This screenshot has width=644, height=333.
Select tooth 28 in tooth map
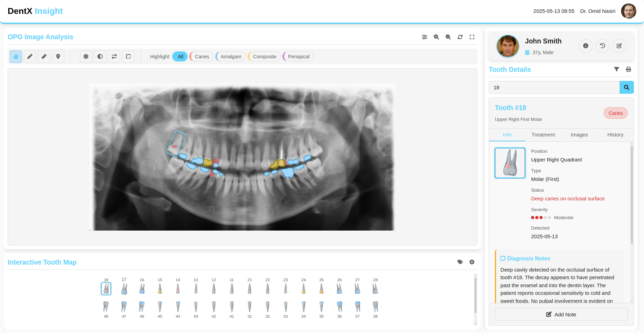tap(375, 289)
